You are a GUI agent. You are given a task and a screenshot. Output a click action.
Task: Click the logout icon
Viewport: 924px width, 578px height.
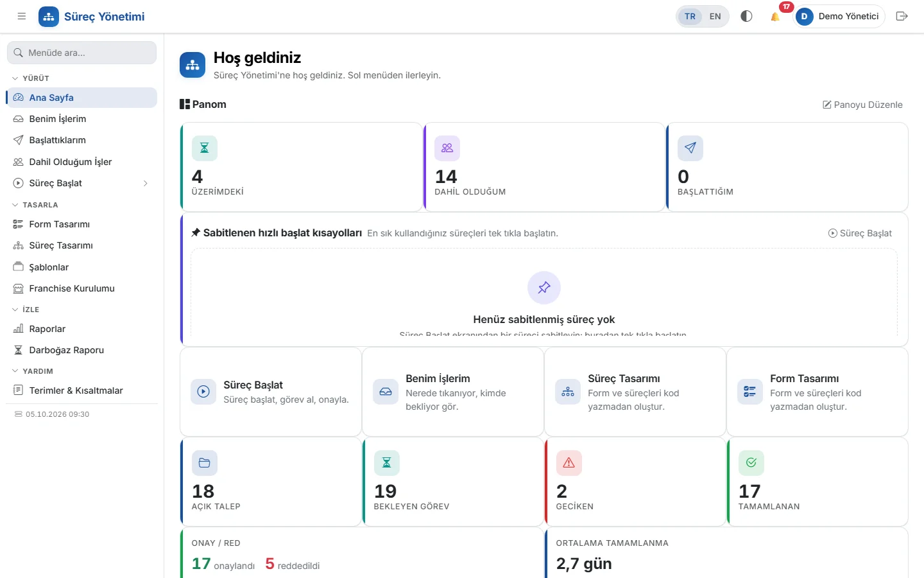click(x=902, y=16)
